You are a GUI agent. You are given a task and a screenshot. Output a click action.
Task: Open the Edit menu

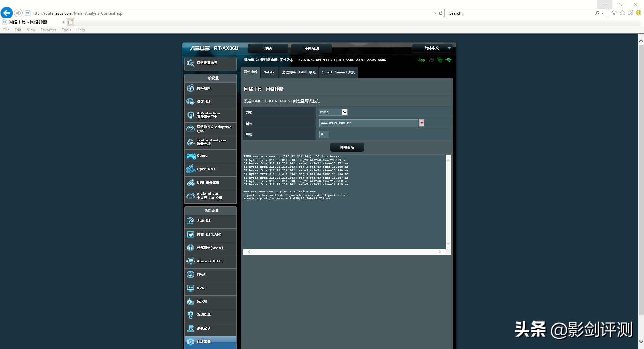[x=18, y=30]
